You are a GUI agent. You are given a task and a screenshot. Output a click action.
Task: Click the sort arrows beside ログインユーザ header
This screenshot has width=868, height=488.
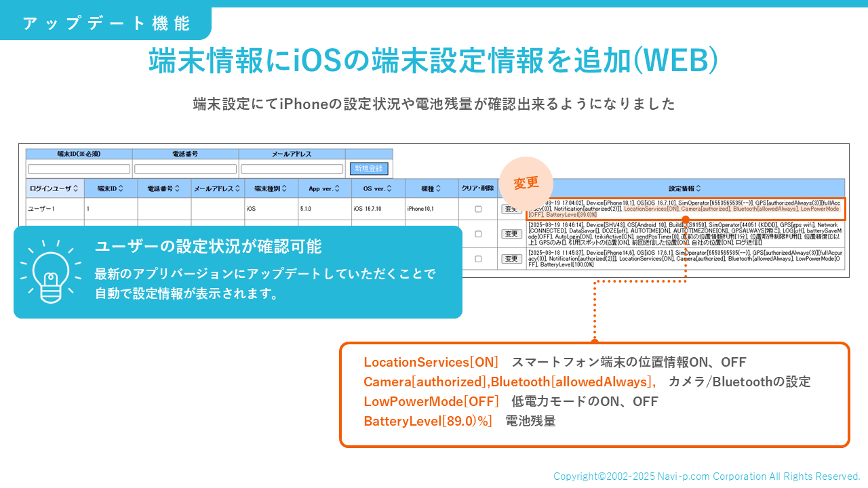[x=76, y=188]
